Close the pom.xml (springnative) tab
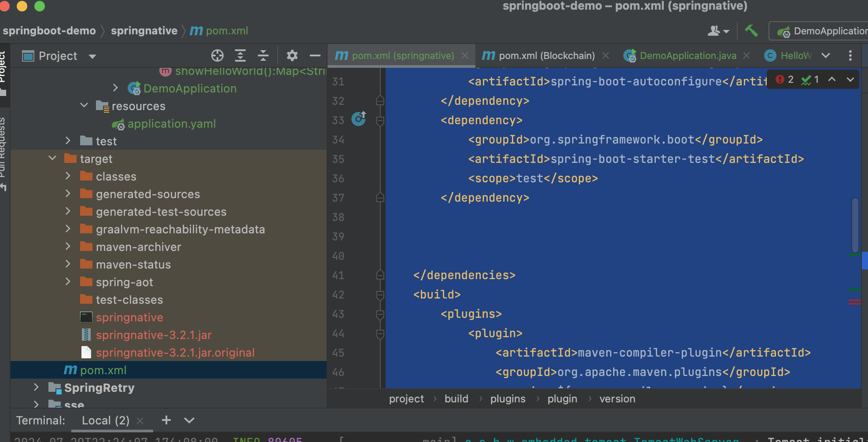This screenshot has width=868, height=442. [x=465, y=55]
